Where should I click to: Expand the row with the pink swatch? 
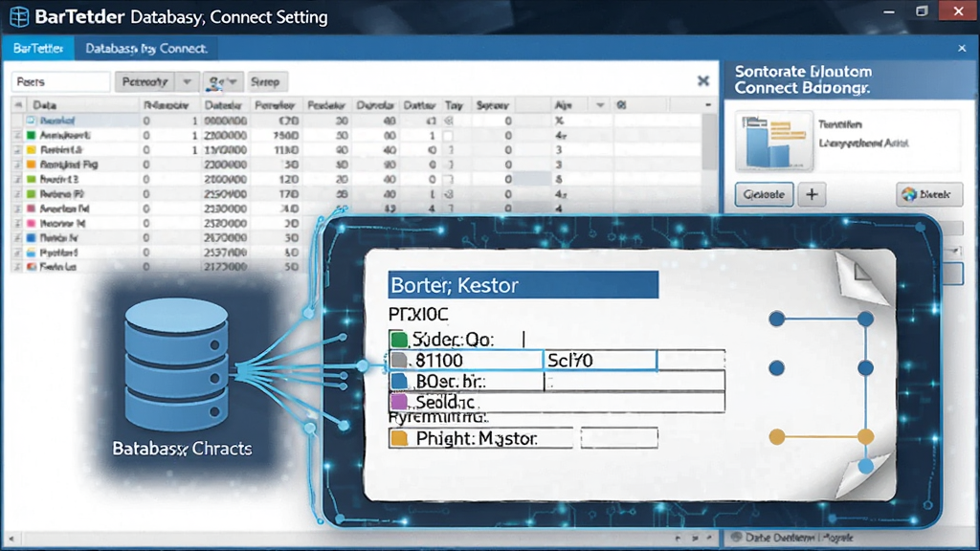tap(17, 223)
